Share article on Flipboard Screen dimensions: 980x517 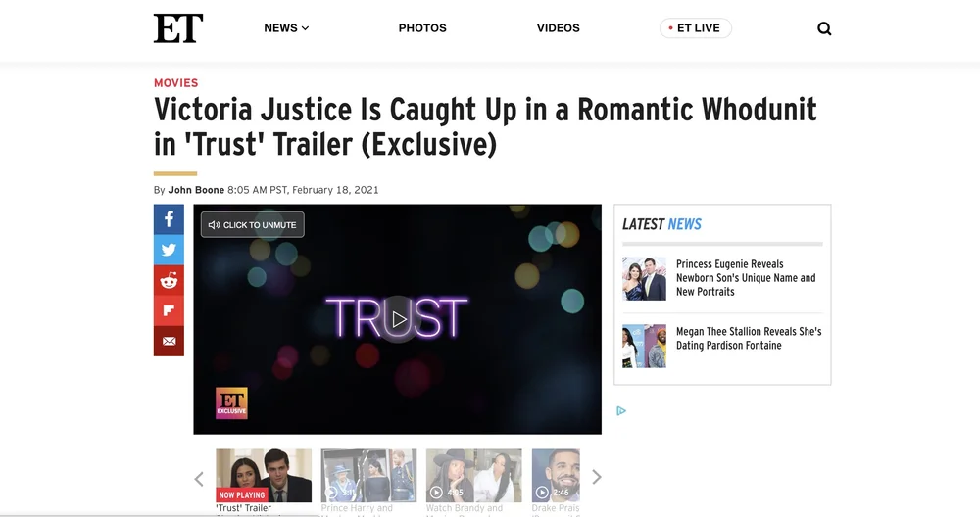[x=169, y=311]
